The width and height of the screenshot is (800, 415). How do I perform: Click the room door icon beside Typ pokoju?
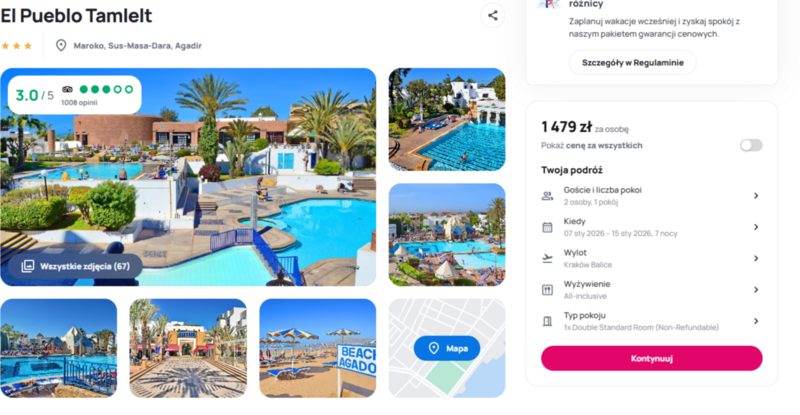pyautogui.click(x=547, y=321)
